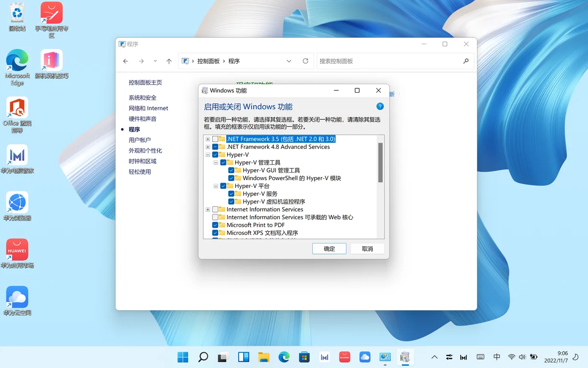Switch to Control Panel taskbar icon
This screenshot has width=588, height=368.
[x=385, y=357]
